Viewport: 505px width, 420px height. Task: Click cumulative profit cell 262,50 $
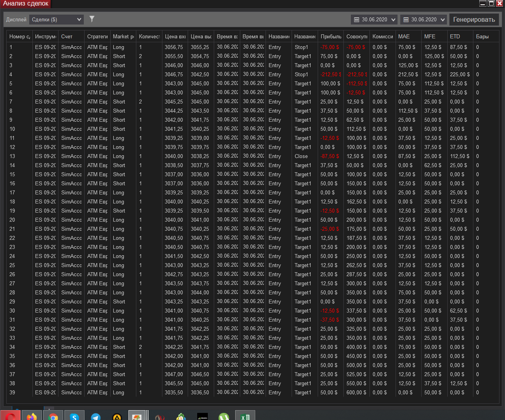pos(356,265)
